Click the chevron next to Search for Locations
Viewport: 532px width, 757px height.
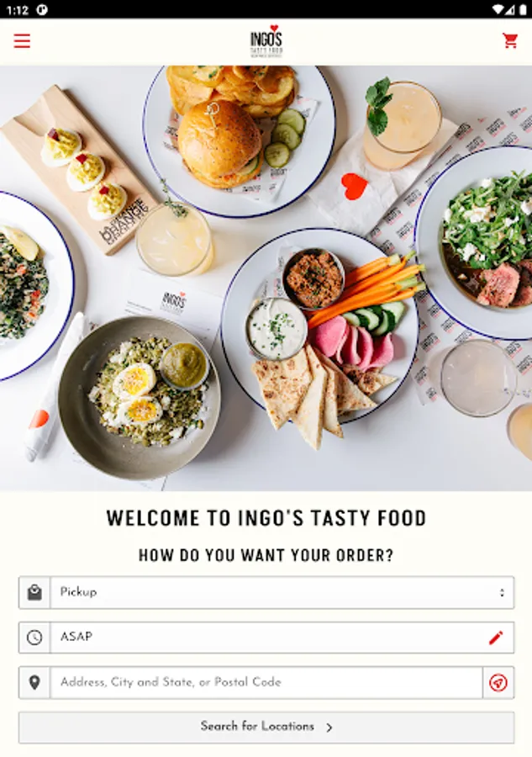329,728
